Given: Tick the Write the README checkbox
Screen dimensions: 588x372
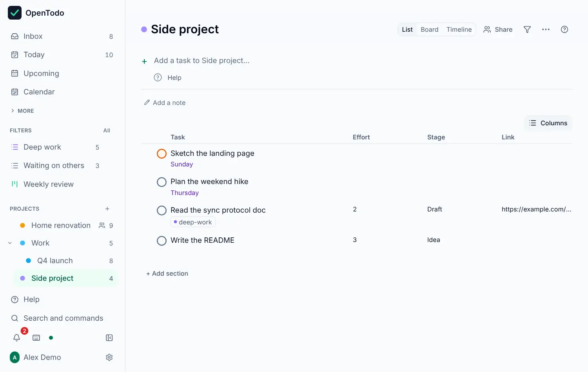Looking at the screenshot, I should [162, 240].
